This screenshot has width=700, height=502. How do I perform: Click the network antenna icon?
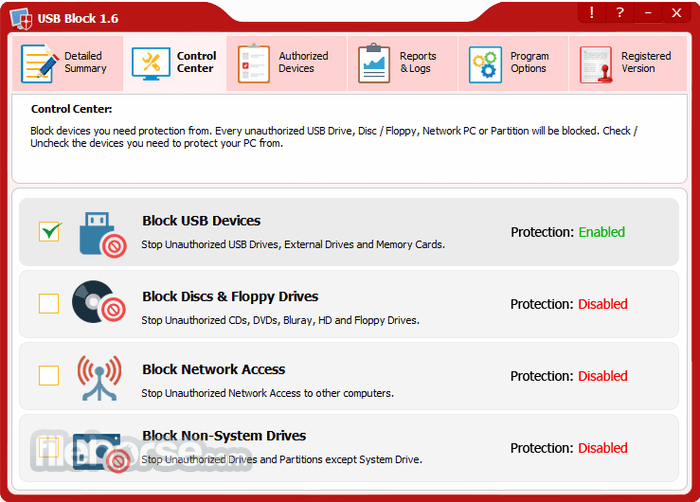(x=99, y=377)
